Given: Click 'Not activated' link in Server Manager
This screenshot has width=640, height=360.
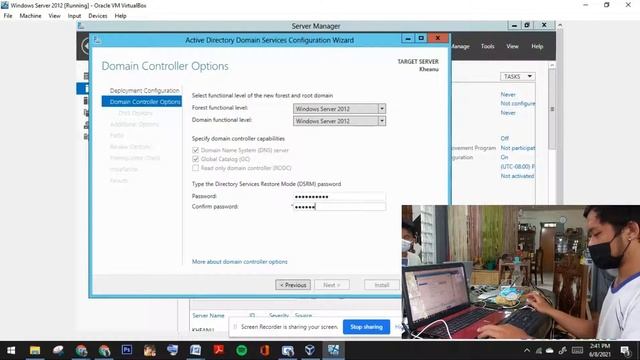Looking at the screenshot, I should tap(517, 176).
